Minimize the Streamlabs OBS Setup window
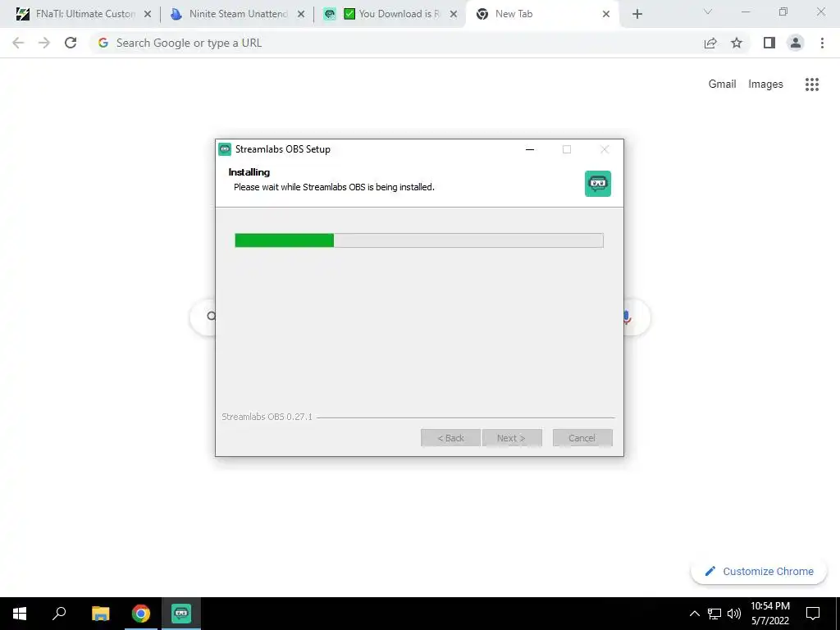 coord(530,149)
